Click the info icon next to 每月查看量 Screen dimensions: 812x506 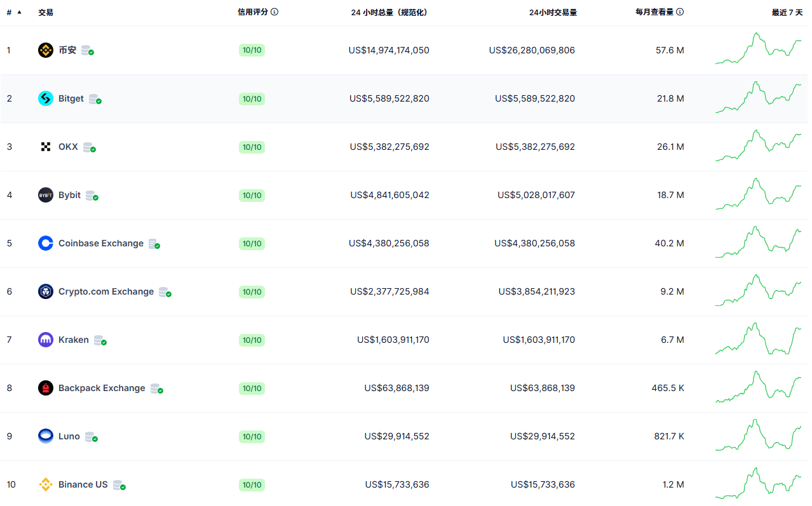point(680,12)
